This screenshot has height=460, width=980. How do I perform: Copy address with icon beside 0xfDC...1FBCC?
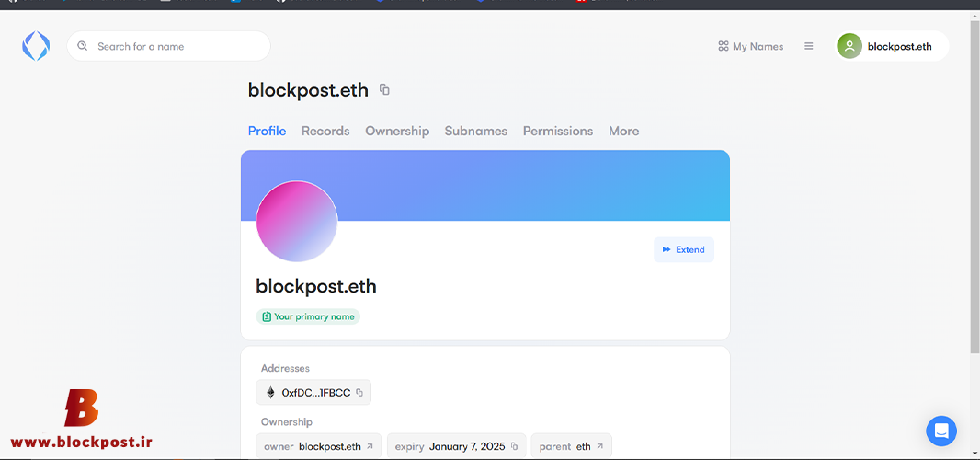(359, 393)
